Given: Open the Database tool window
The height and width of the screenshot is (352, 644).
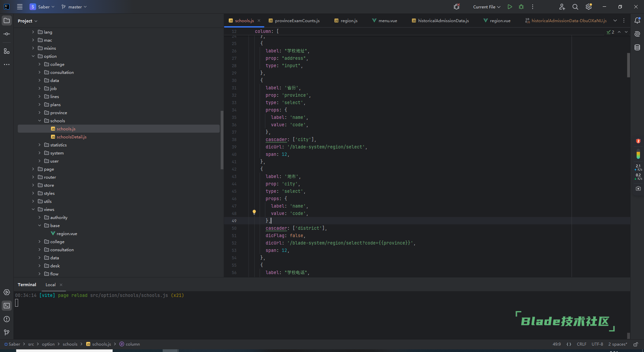Looking at the screenshot, I should (x=637, y=47).
